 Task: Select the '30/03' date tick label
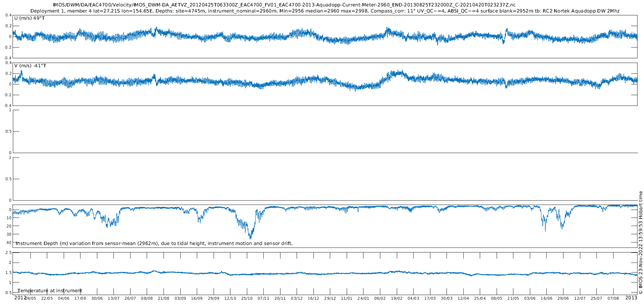point(447,298)
